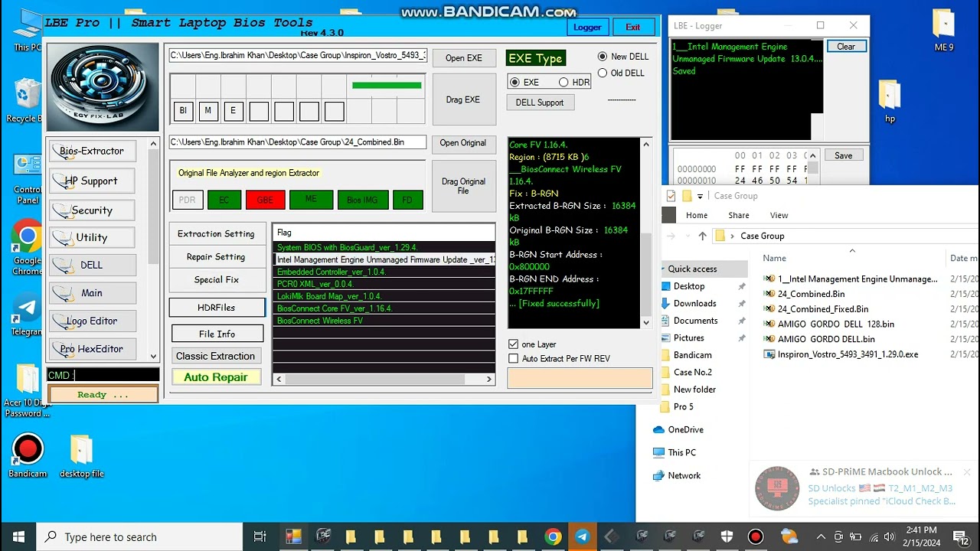Click the Windows Start button

tap(18, 536)
